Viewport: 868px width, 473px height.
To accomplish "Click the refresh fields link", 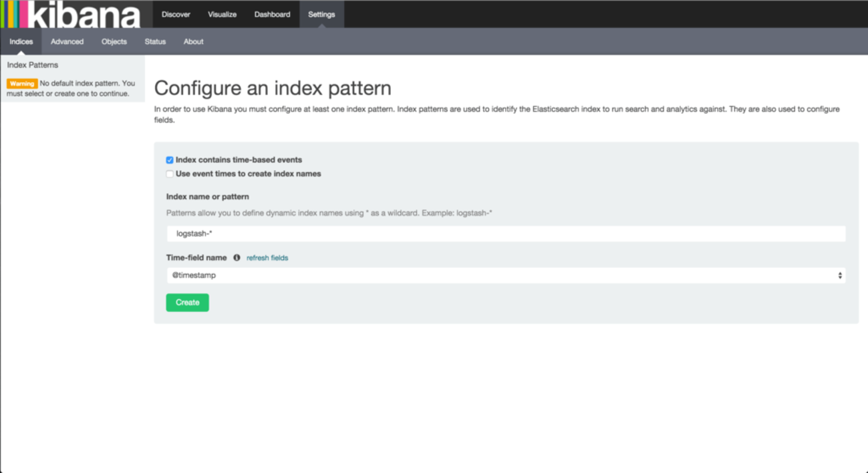I will tap(267, 258).
